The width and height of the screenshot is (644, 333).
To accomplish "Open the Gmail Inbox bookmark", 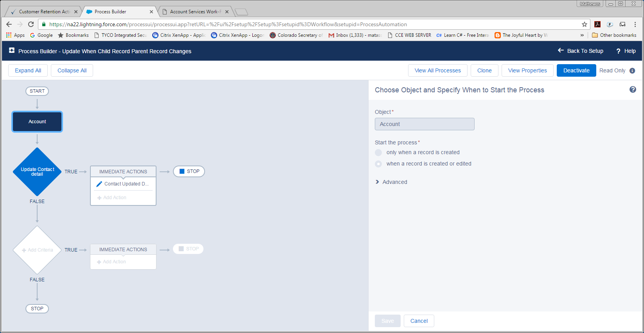I will (x=355, y=35).
